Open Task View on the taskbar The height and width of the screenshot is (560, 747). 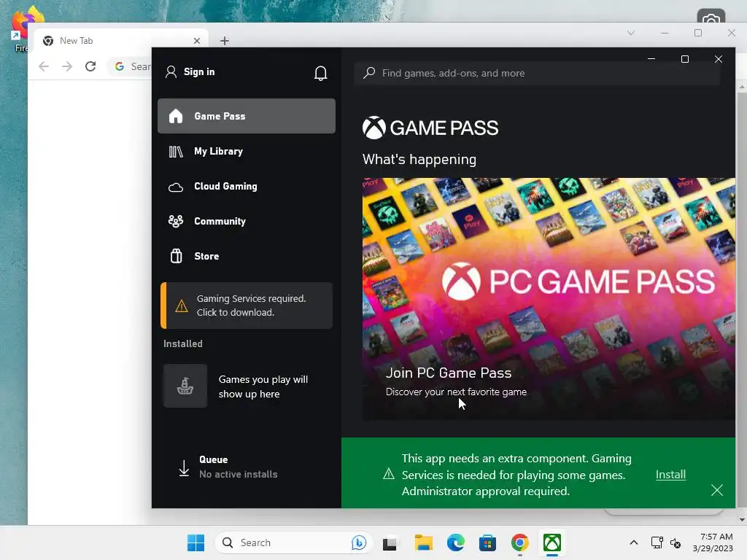(390, 543)
